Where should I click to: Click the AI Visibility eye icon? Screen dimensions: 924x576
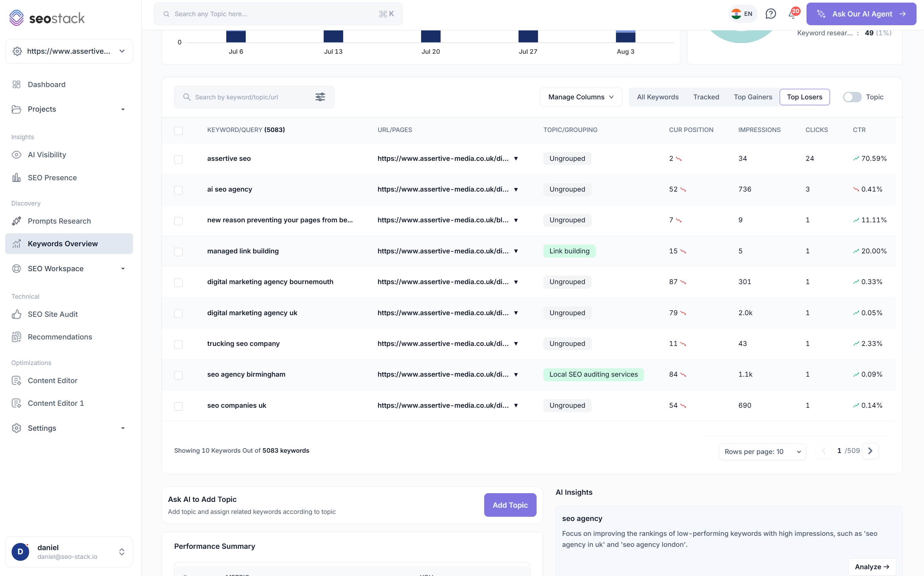click(x=17, y=155)
